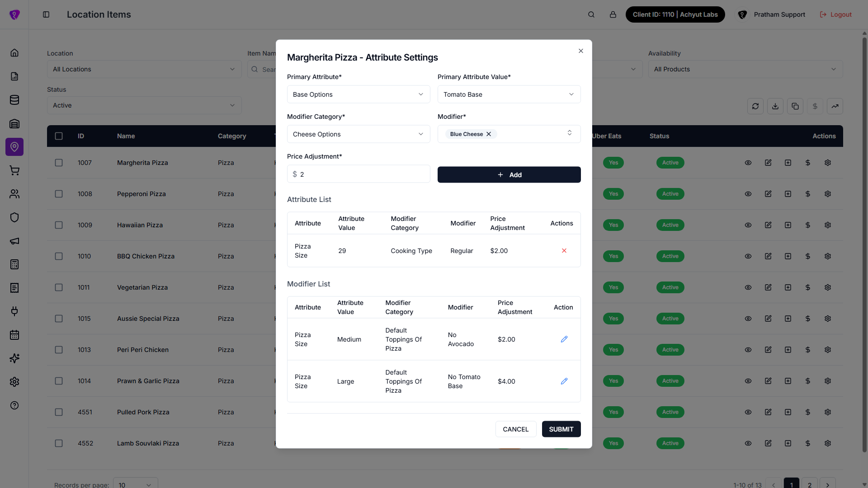The image size is (868, 488).
Task: Toggle the select-all checkbox in table header
Action: tap(59, 136)
